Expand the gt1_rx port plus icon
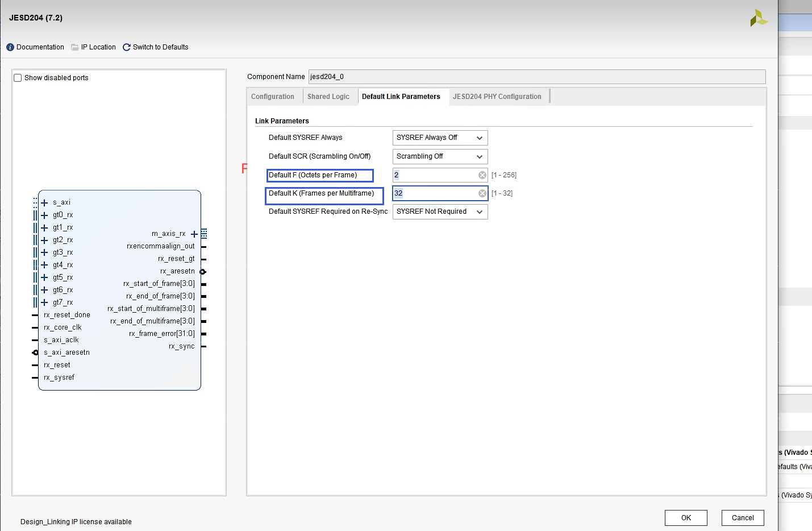The height and width of the screenshot is (531, 812). pyautogui.click(x=44, y=227)
